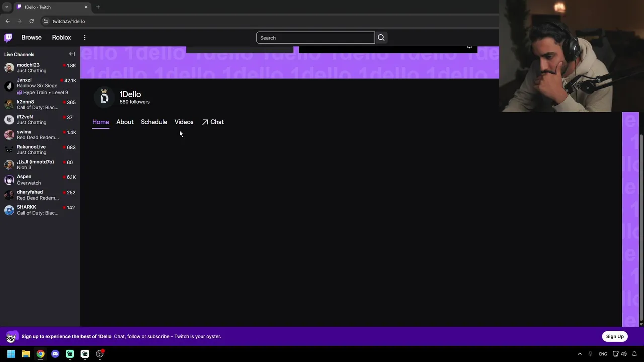Click 'Chat, follow or subscribe' banner text
The height and width of the screenshot is (362, 644).
coord(168,336)
